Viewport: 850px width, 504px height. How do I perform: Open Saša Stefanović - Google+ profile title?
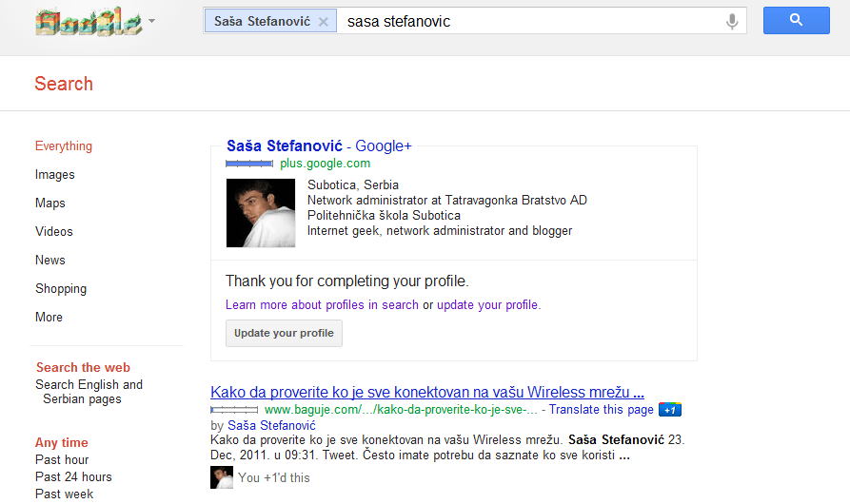tap(319, 146)
